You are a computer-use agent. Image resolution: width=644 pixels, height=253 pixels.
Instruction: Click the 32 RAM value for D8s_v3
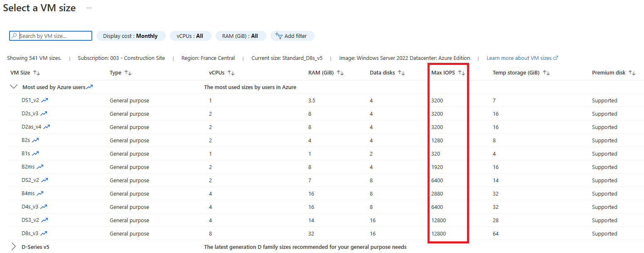click(311, 233)
